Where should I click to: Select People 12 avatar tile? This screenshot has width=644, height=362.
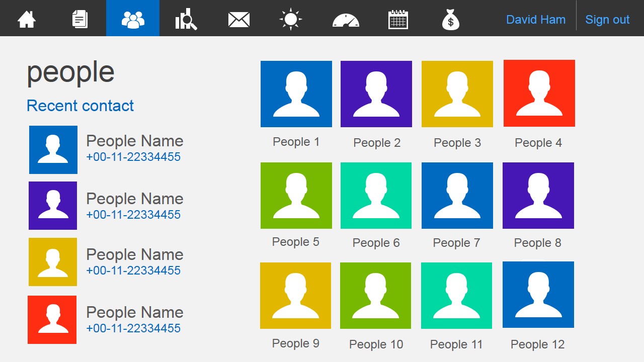click(x=538, y=295)
